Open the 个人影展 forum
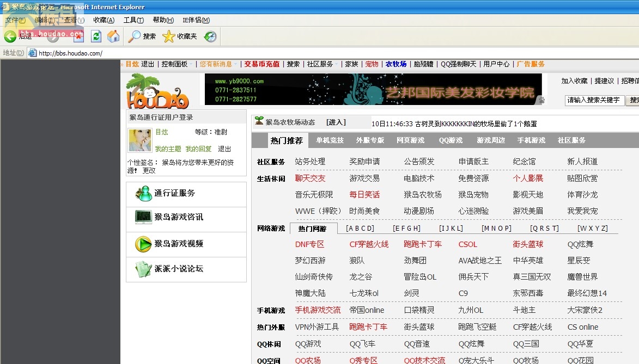The width and height of the screenshot is (639, 364). (528, 178)
